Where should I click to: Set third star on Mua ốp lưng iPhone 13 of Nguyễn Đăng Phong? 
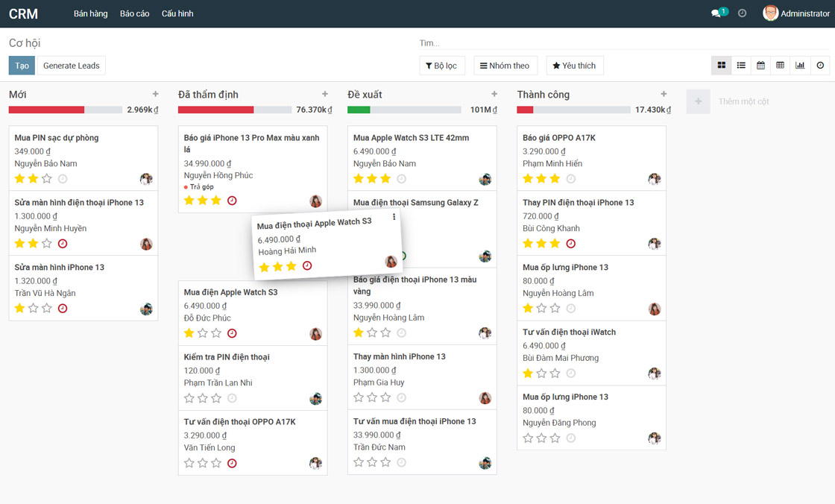[x=555, y=438]
